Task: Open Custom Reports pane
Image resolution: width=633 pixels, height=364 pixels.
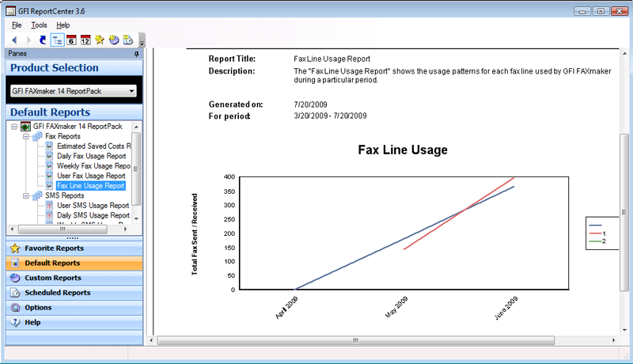Action: 74,278
